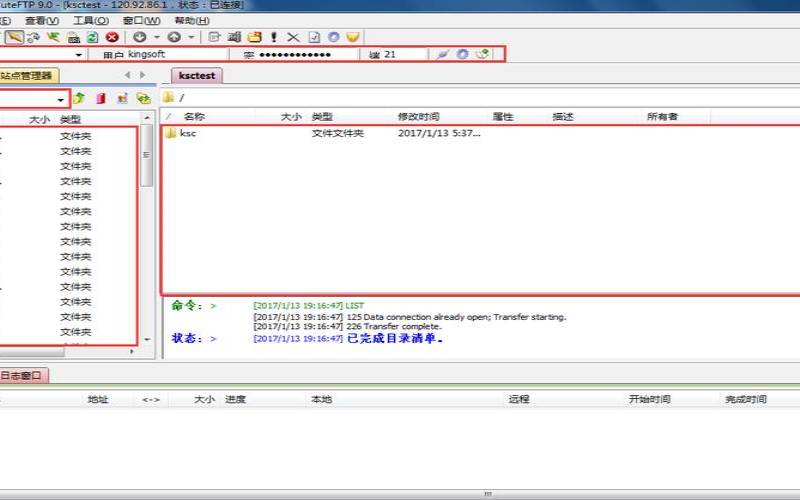Sort remote files by 修改时间 column header
The height and width of the screenshot is (500, 800).
418,117
